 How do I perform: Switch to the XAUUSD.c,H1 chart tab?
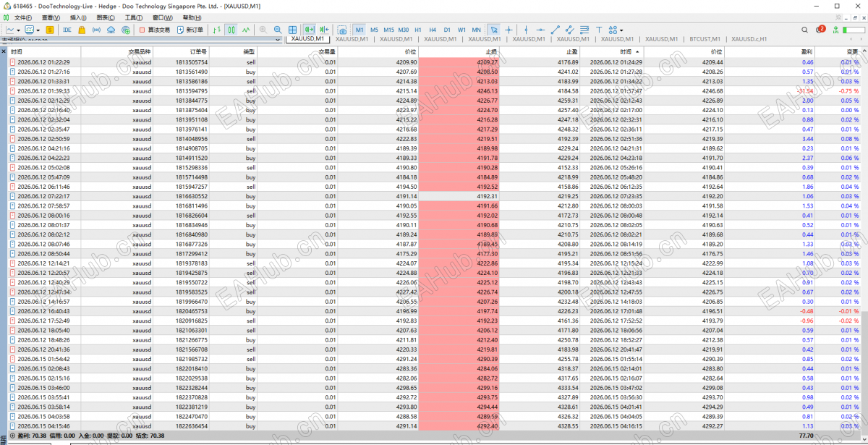tap(750, 39)
